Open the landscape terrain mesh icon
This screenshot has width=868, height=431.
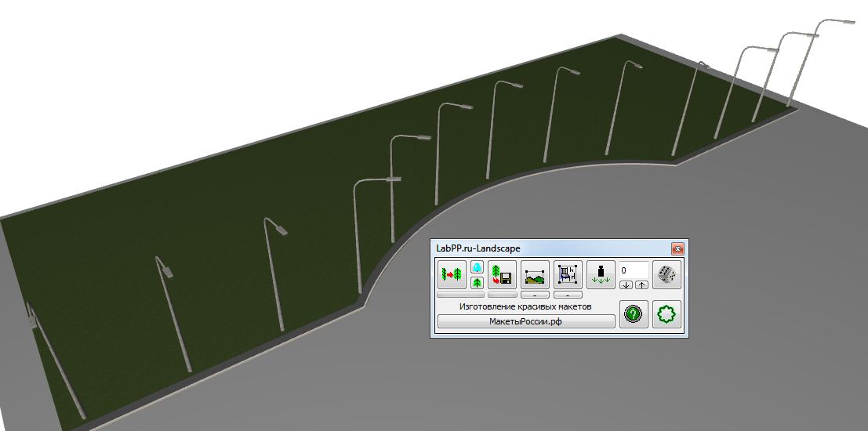536,274
